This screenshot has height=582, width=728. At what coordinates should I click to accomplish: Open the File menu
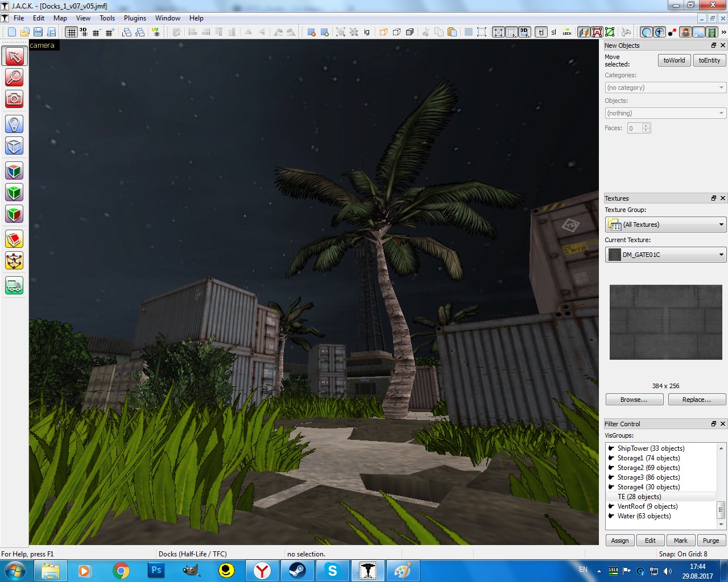click(19, 18)
